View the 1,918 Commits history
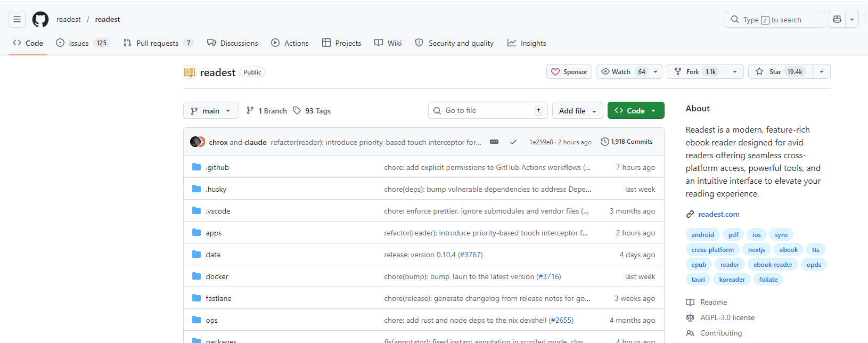The width and height of the screenshot is (868, 343). (626, 142)
